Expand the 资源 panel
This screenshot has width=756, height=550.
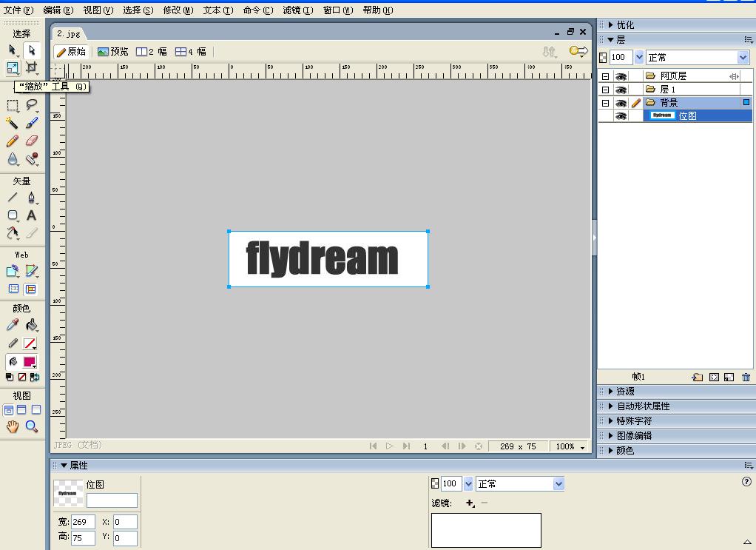click(x=611, y=392)
